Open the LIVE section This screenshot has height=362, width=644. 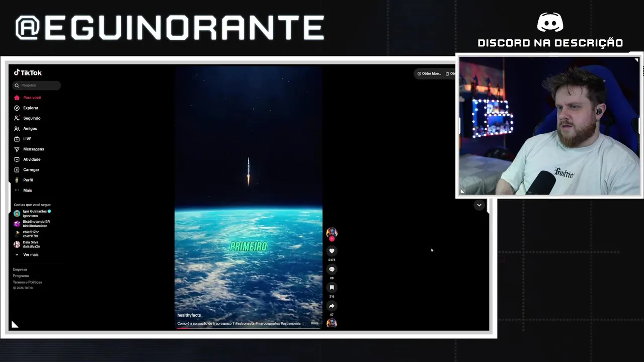coord(23,139)
